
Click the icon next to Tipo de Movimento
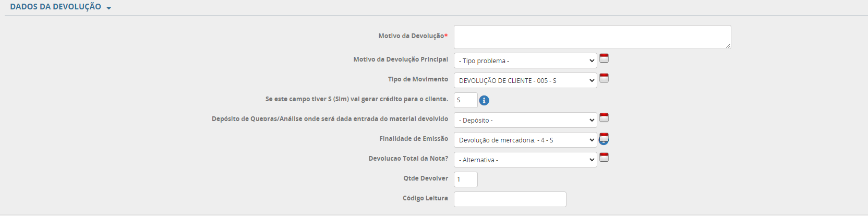coord(604,78)
